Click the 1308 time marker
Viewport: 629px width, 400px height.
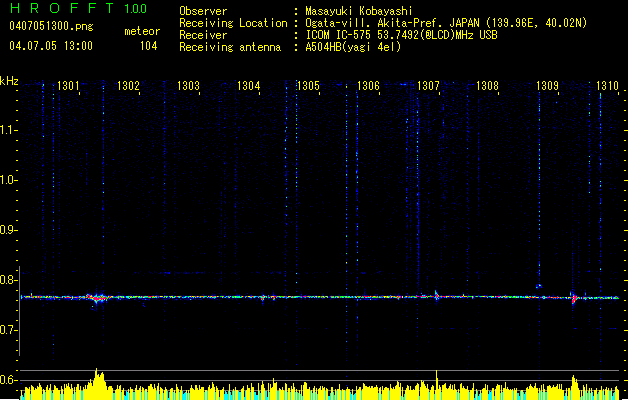tap(487, 85)
